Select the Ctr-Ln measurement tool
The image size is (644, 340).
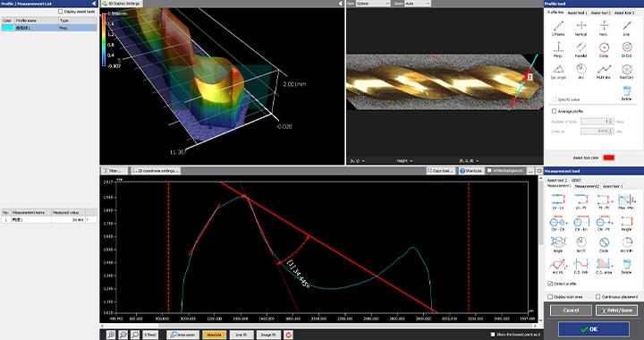point(580,224)
